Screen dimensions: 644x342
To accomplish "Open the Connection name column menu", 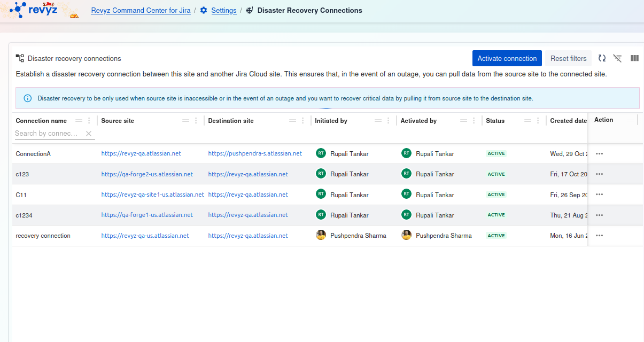I will [x=89, y=121].
